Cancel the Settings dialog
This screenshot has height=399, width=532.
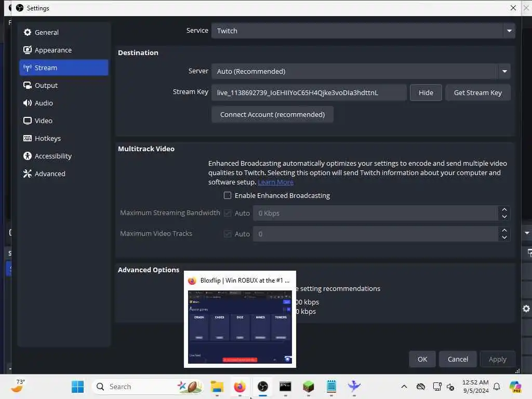tap(458, 360)
